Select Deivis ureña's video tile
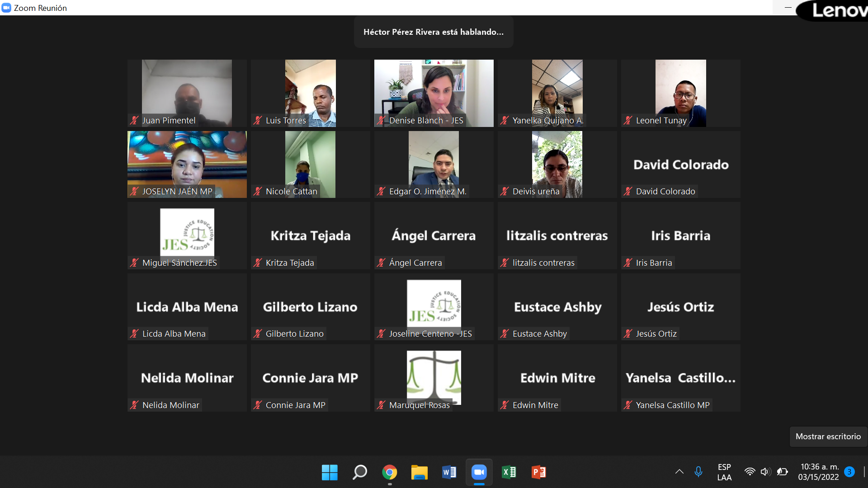 (557, 164)
